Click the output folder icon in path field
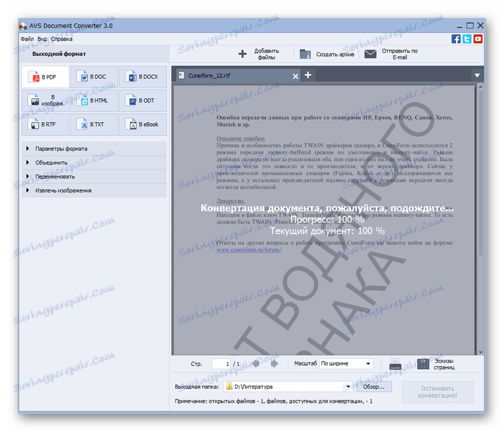 229,387
